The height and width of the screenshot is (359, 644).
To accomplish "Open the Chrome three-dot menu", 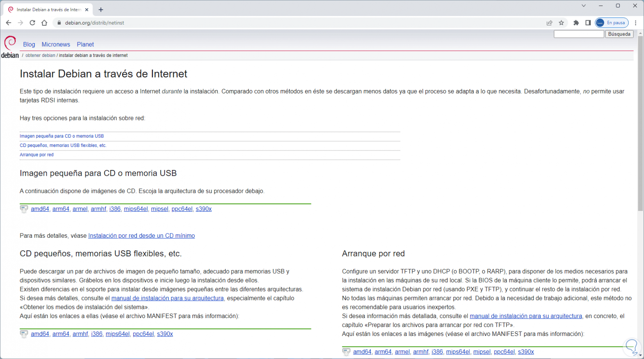I will pyautogui.click(x=636, y=23).
